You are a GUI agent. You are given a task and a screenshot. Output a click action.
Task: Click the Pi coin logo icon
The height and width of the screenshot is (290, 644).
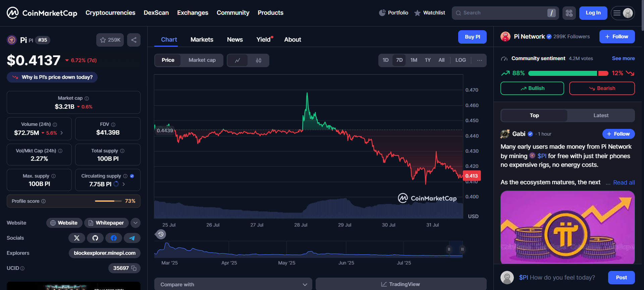[12, 40]
